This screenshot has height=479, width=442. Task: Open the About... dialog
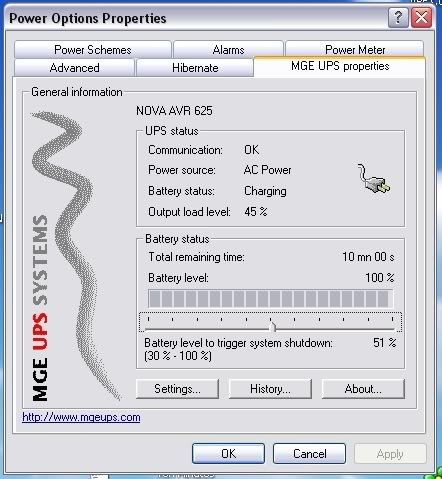click(x=363, y=389)
